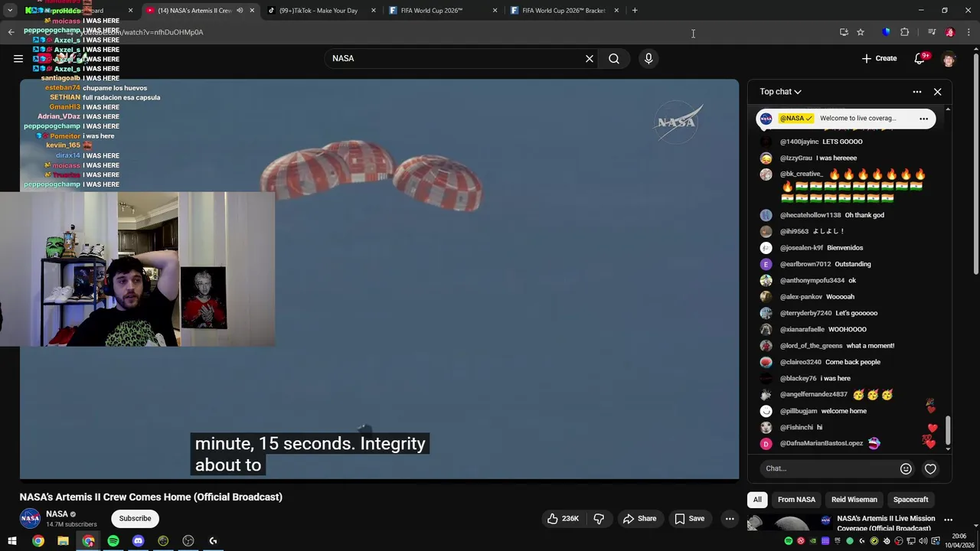This screenshot has width=980, height=551.
Task: Open Chrome three-dot menu
Action: point(969,32)
